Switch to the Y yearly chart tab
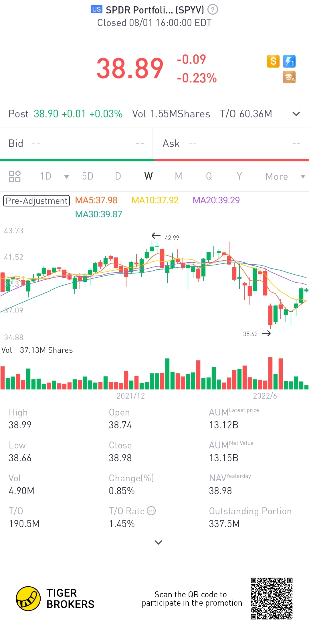The width and height of the screenshot is (309, 644). coord(239,176)
